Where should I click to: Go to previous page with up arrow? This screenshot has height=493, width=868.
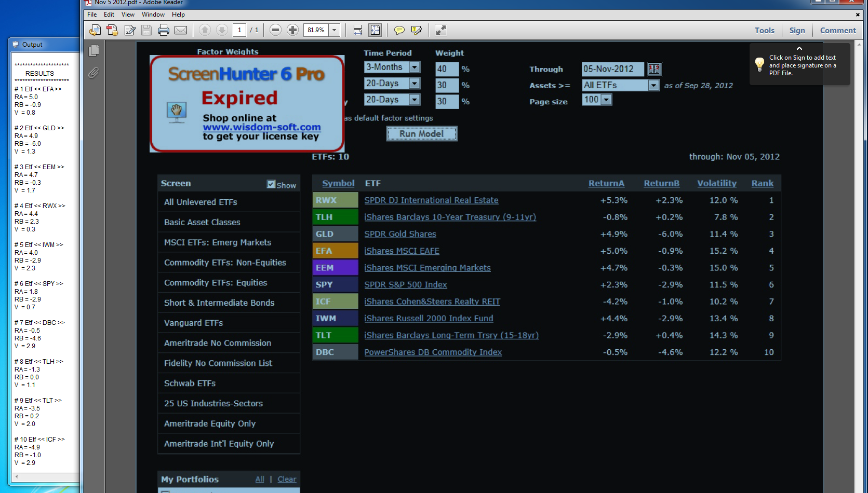coord(205,30)
